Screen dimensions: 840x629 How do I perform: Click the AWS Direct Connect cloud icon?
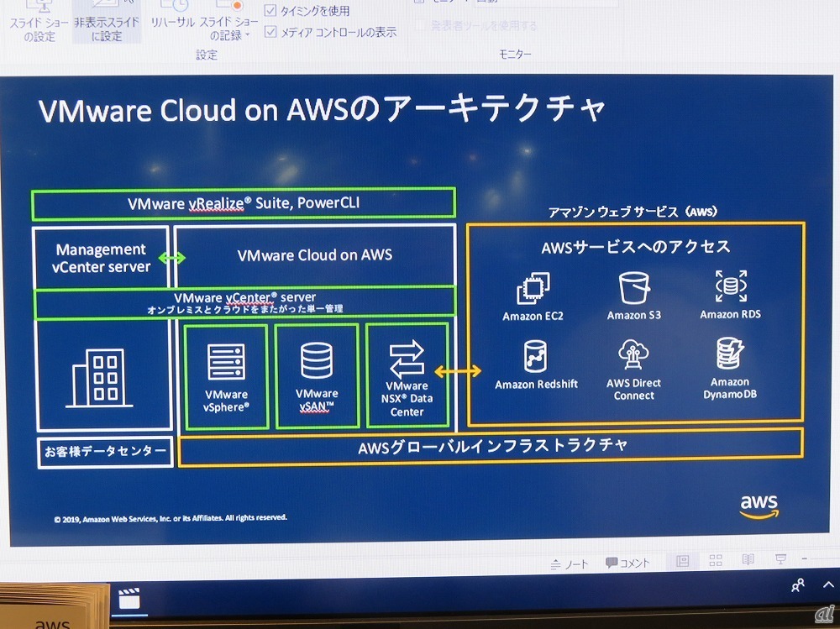633,354
